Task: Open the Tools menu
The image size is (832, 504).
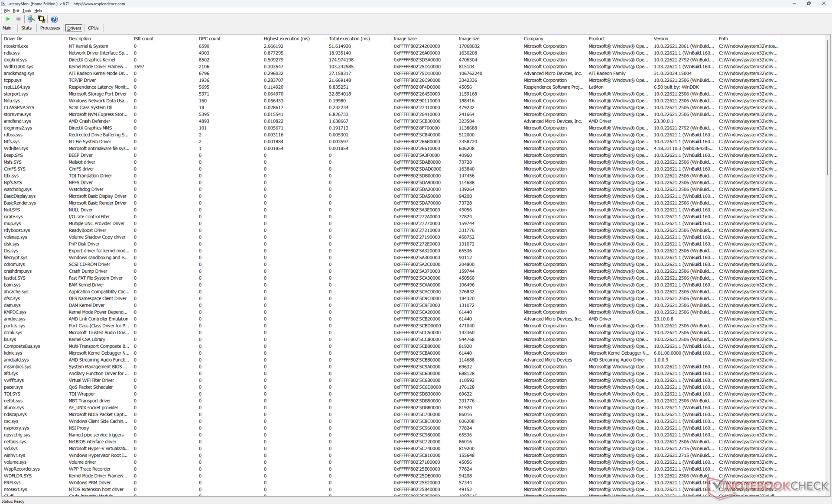Action: point(26,11)
